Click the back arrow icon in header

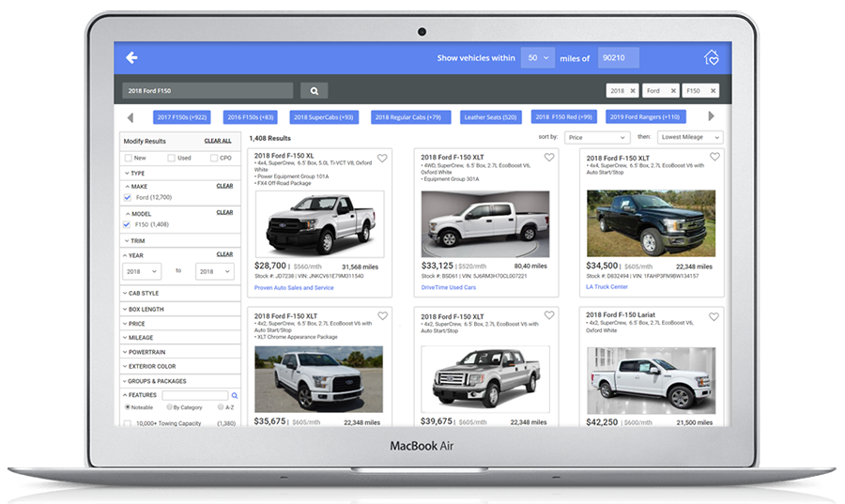pos(131,57)
